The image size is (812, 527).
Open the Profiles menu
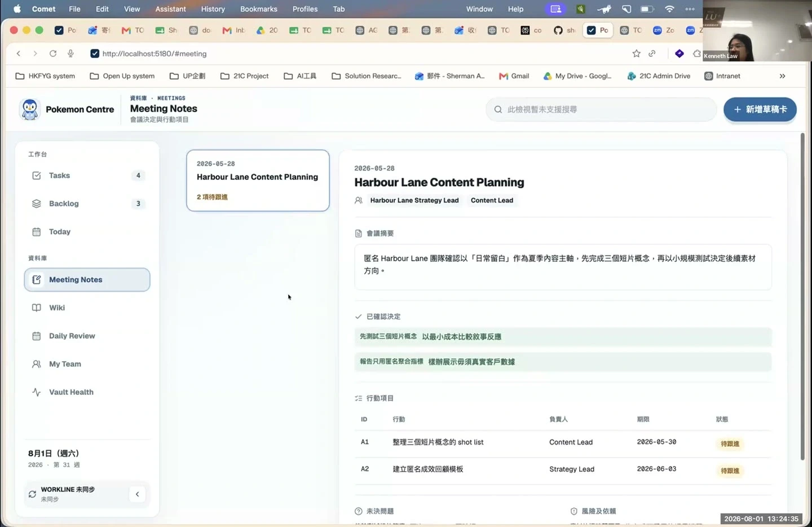click(305, 9)
